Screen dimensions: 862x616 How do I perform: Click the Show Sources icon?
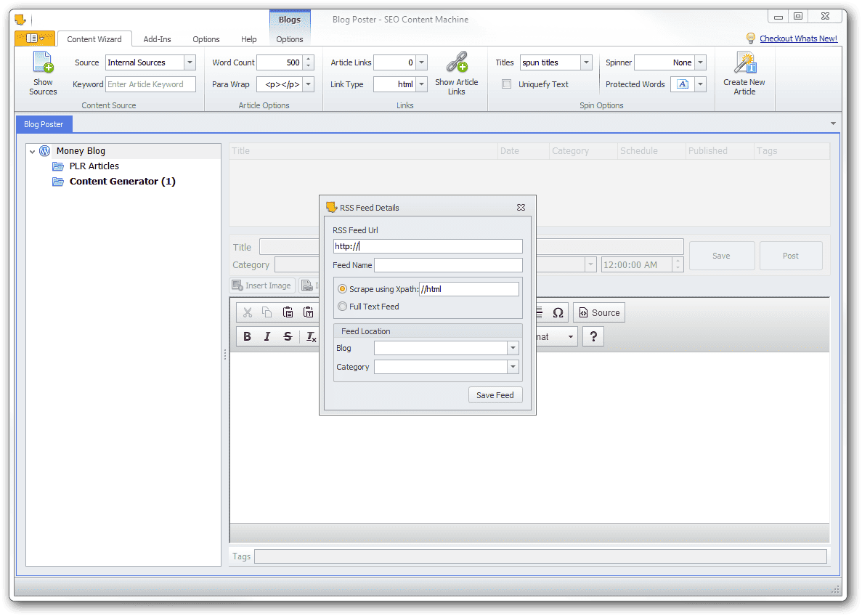tap(43, 62)
